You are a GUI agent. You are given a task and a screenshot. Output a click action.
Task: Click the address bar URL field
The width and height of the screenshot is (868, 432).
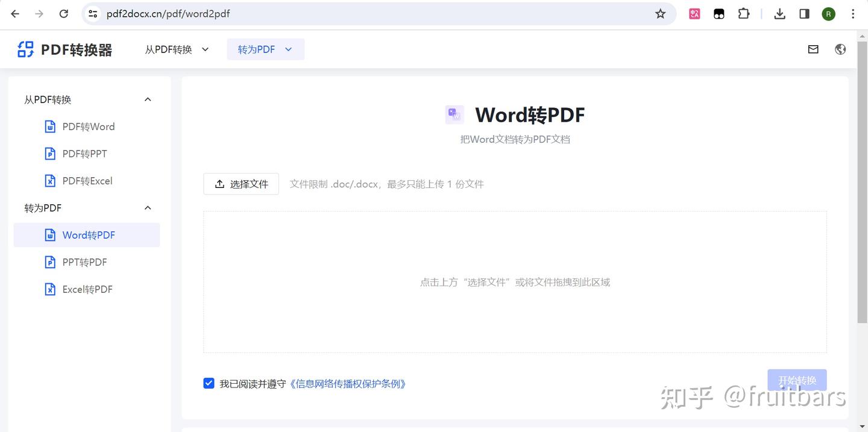point(380,14)
